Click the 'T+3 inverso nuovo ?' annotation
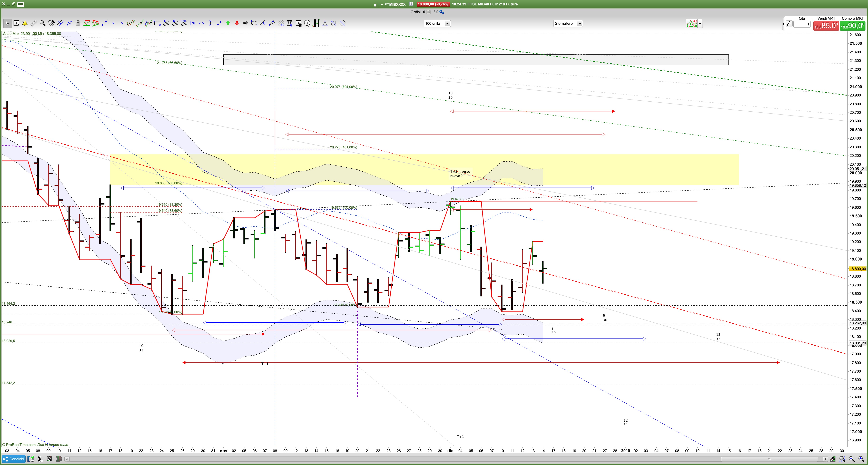This screenshot has width=868, height=465. [x=460, y=173]
